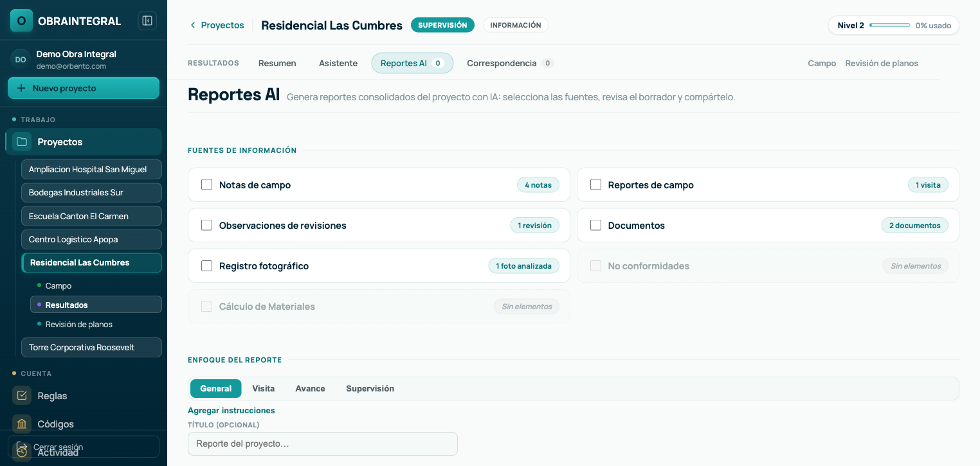Click the Reglas checklist icon
This screenshot has width=980, height=466.
[x=22, y=395]
